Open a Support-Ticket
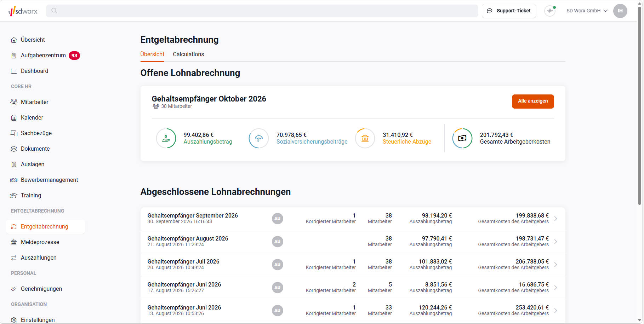644x324 pixels. click(x=509, y=11)
